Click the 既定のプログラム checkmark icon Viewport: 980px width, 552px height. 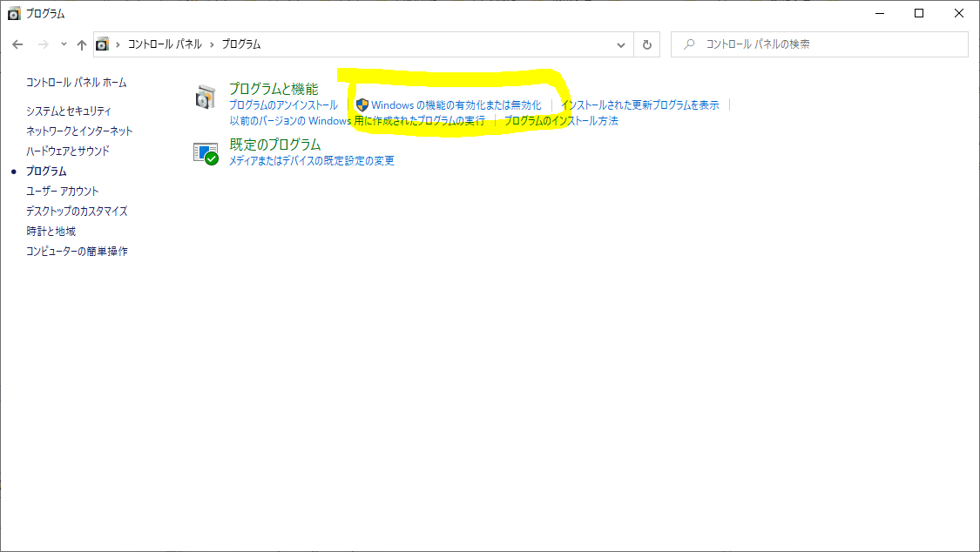[x=206, y=153]
